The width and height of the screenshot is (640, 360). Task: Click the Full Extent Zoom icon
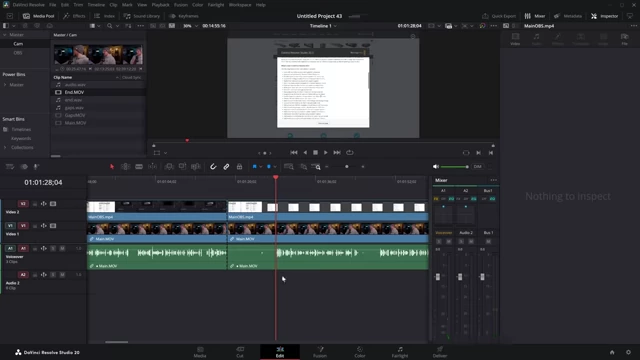tap(289, 167)
